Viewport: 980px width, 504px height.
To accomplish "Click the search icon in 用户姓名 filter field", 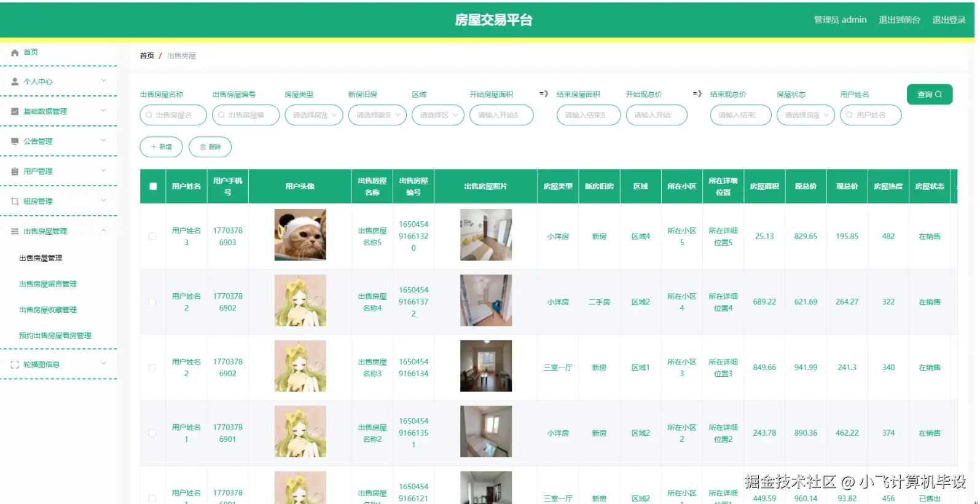I will [x=850, y=115].
